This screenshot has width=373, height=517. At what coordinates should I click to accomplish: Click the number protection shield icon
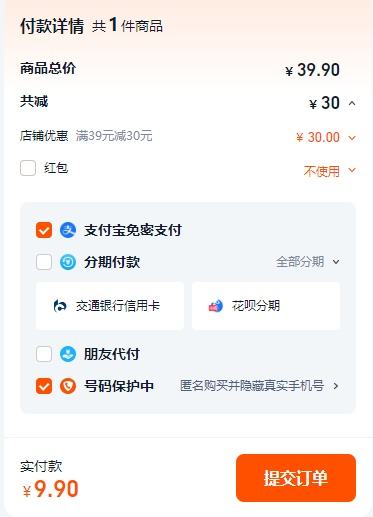(x=68, y=386)
